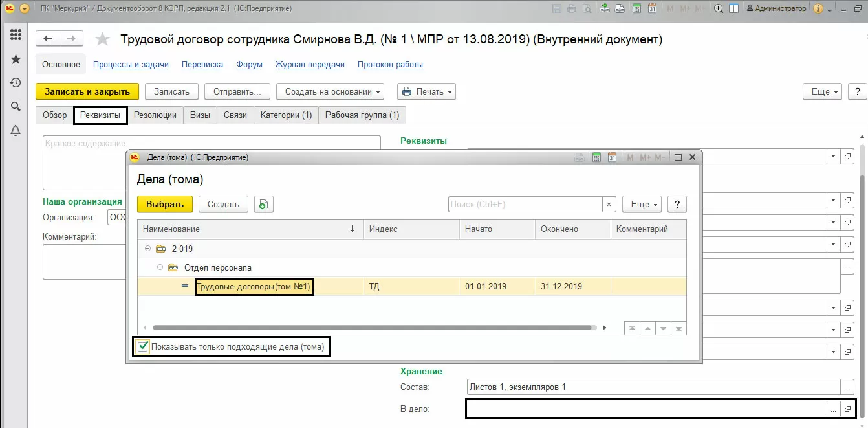The image size is (868, 428).
Task: Switch to the Рабочая группа (1) tab
Action: click(x=362, y=115)
